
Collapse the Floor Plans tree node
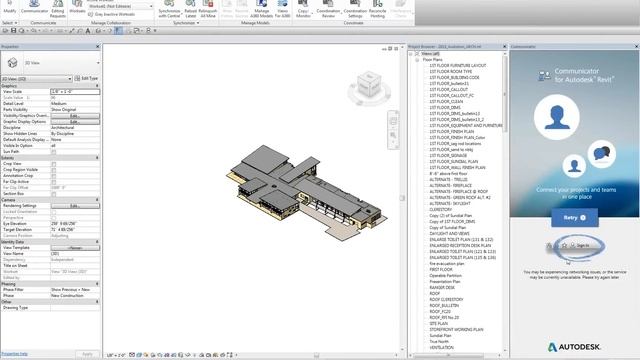click(417, 60)
